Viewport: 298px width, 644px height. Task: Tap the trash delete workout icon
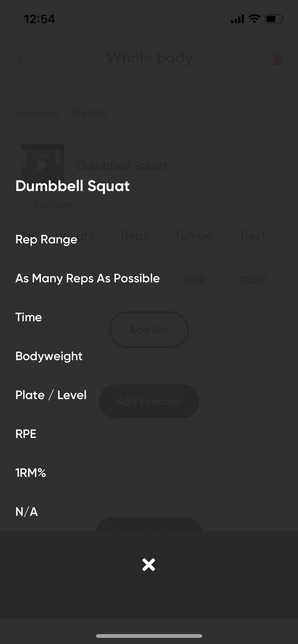pyautogui.click(x=277, y=60)
